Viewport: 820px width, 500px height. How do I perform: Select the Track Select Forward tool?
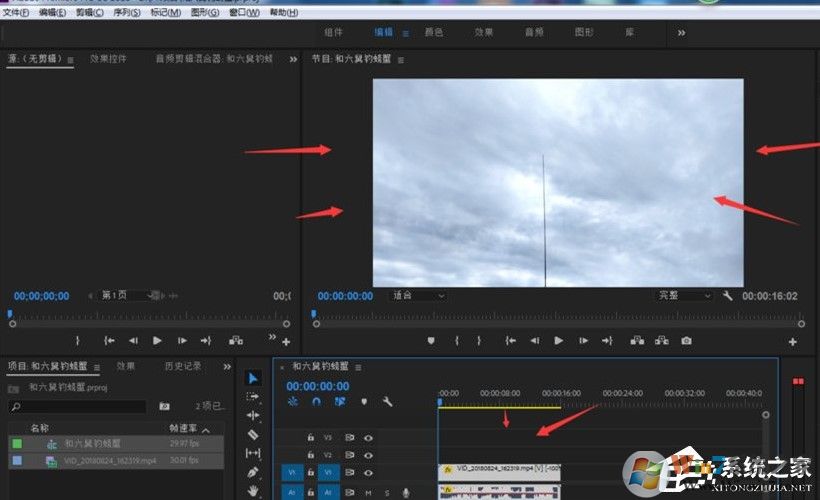253,397
